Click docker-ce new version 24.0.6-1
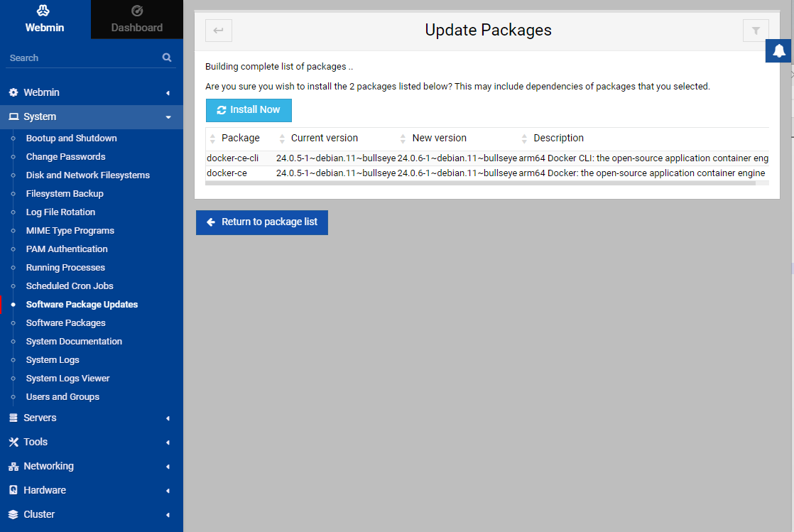 click(457, 173)
